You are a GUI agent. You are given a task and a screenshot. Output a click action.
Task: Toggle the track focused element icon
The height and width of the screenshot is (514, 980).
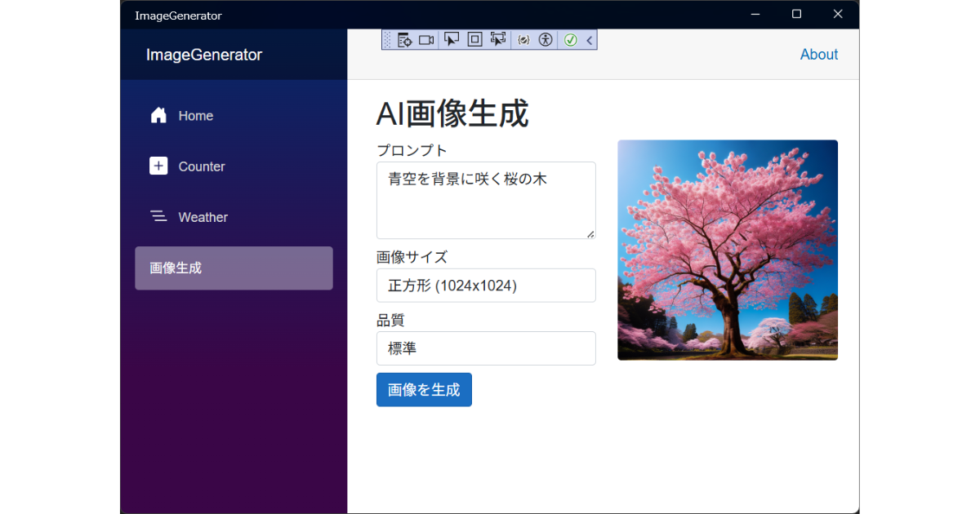[x=498, y=39]
